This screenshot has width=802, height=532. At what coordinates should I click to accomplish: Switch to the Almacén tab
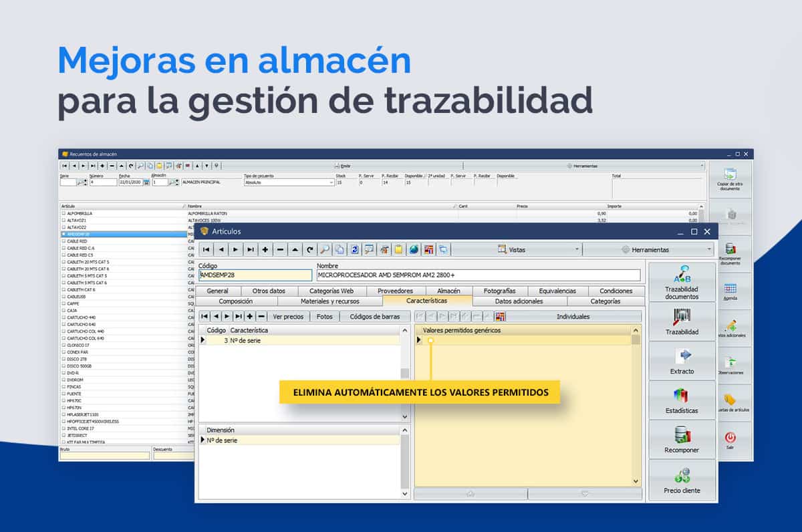click(x=448, y=291)
